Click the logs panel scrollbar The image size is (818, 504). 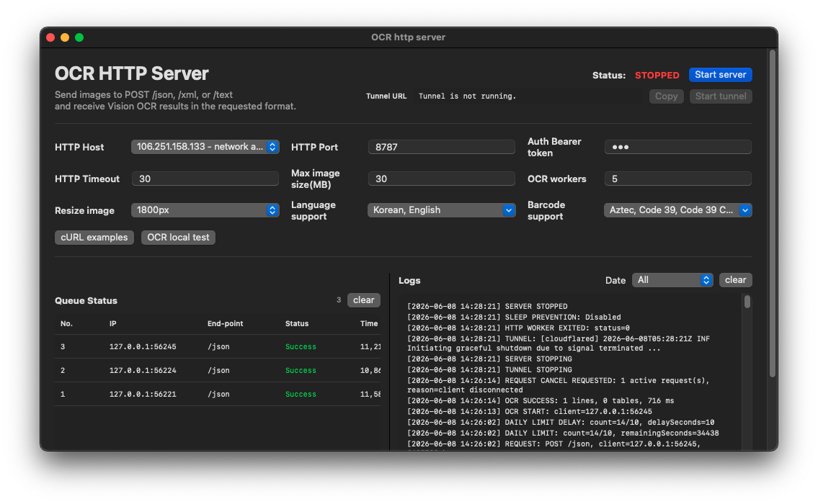[747, 302]
